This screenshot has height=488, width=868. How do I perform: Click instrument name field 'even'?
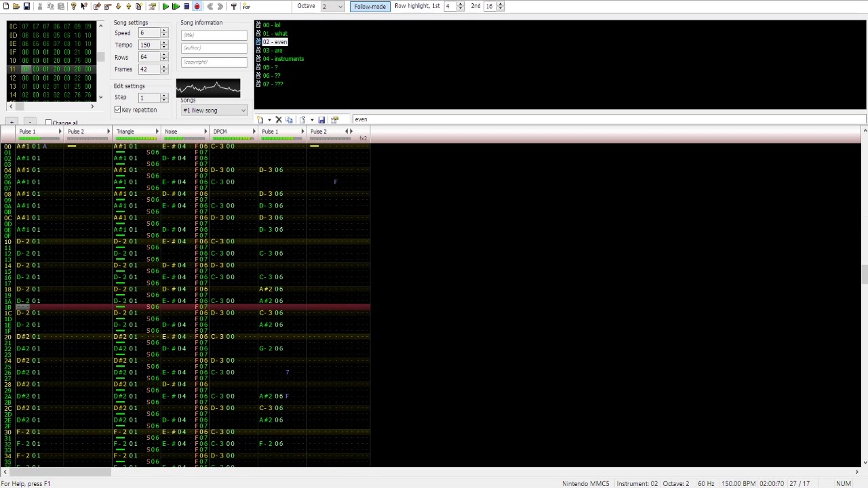(608, 119)
